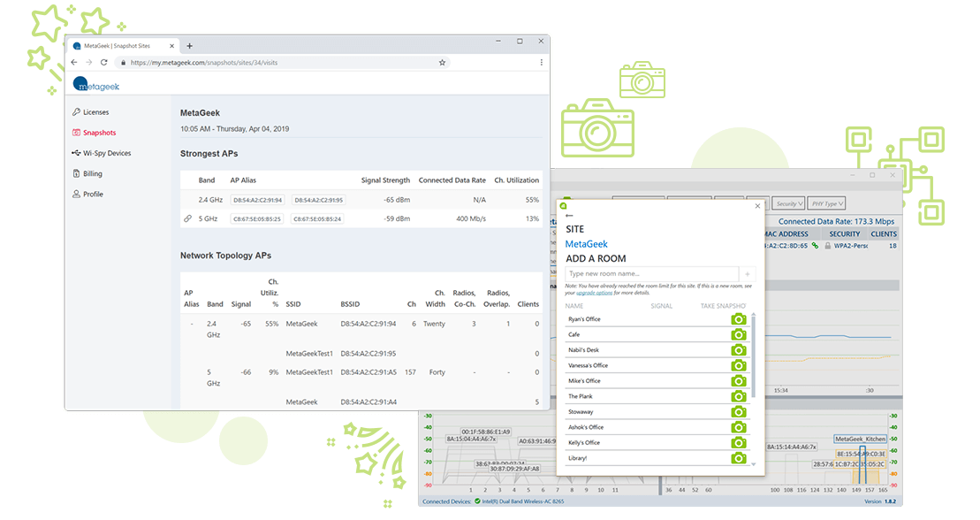Take a snapshot of The Plank
Viewport: 980px width, 520px height.
(x=738, y=397)
